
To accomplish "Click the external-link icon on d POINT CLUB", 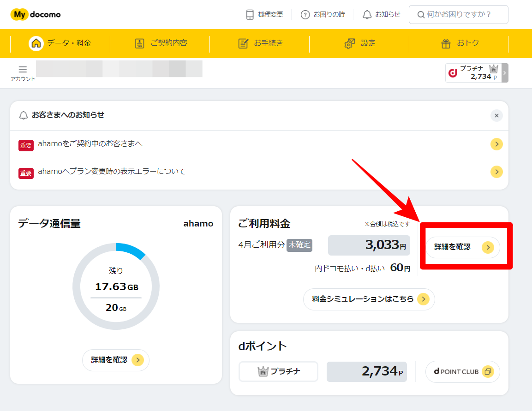I will 488,372.
